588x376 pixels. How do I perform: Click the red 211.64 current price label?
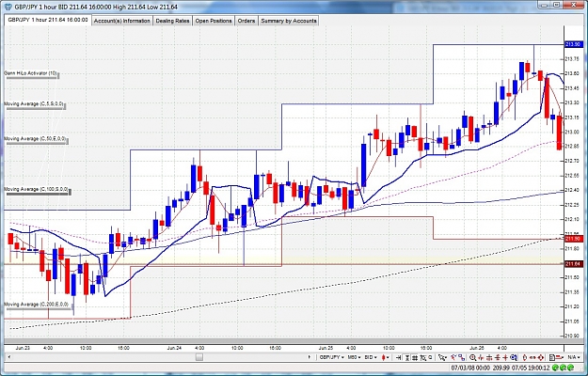[x=574, y=264]
